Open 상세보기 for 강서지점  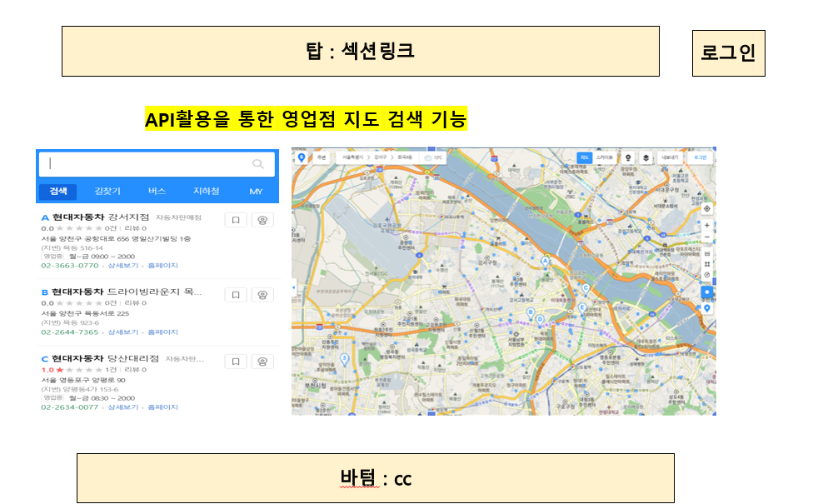coord(123,266)
